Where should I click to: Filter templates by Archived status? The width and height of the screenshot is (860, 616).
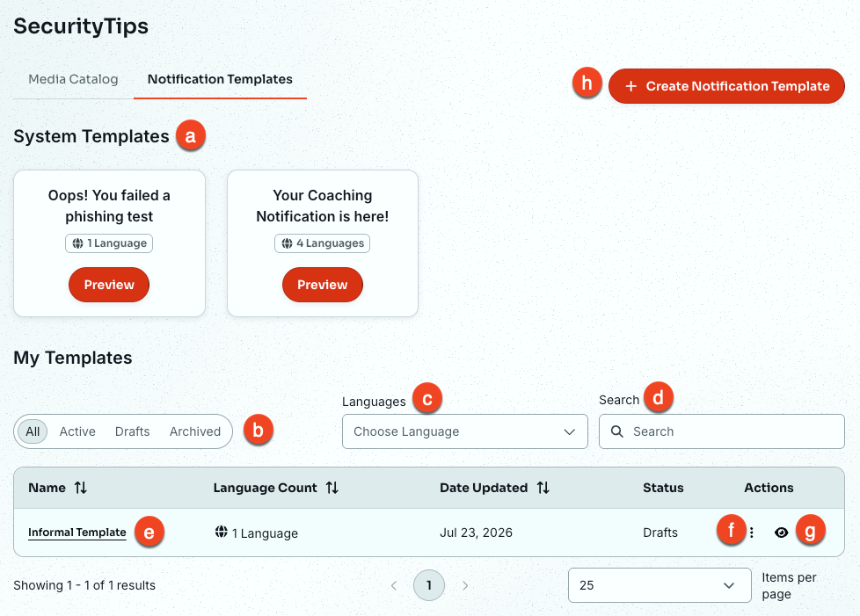pos(194,431)
